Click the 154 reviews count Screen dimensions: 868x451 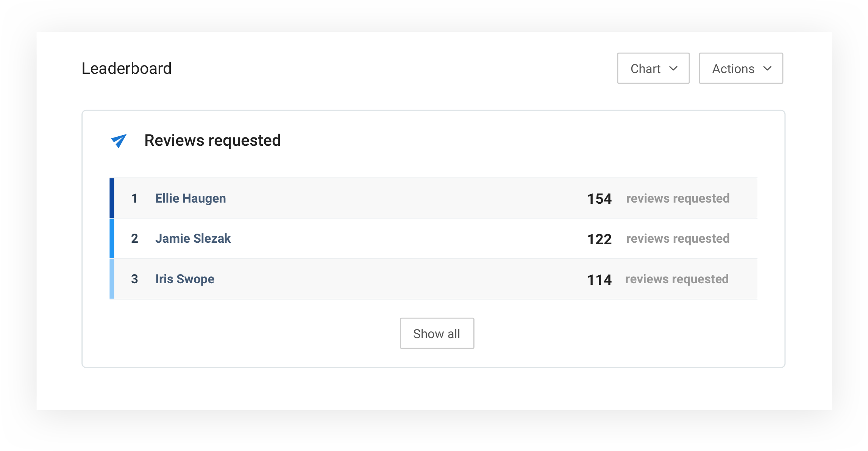click(x=599, y=199)
